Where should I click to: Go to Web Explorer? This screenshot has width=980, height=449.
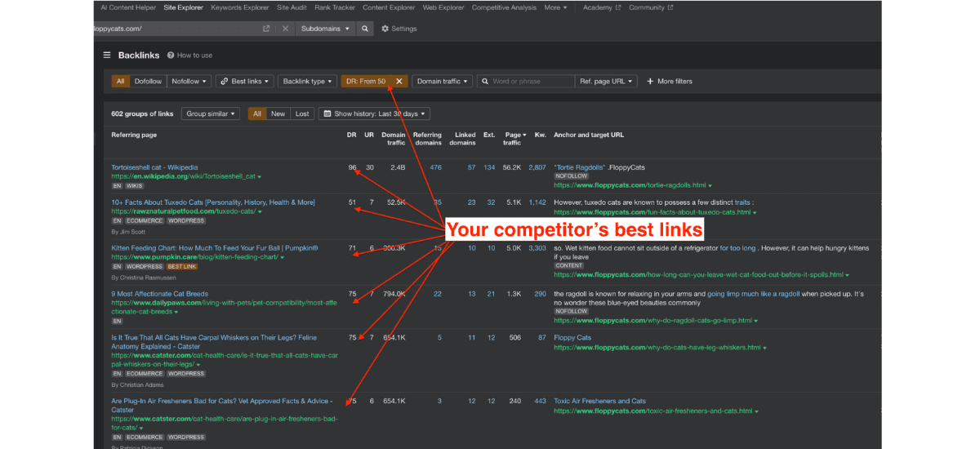point(443,7)
